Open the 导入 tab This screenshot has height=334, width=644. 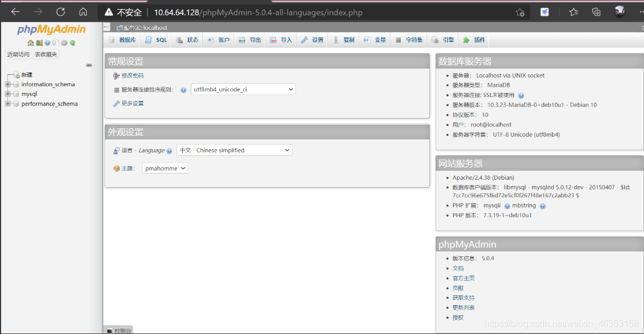click(281, 40)
